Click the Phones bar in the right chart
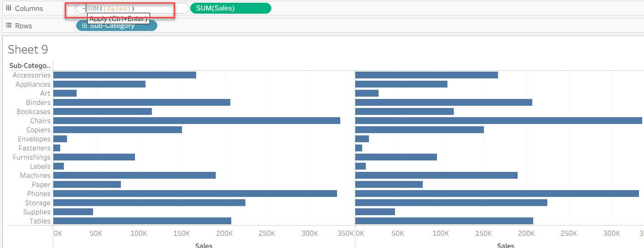This screenshot has width=644, height=248. point(497,194)
